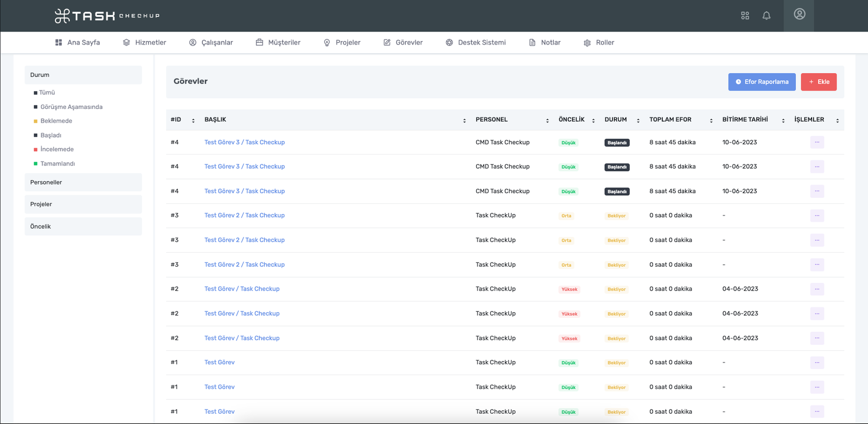Screen dimensions: 868x424
Task: Sort table by BAŞLIK column arrows
Action: pyautogui.click(x=464, y=120)
